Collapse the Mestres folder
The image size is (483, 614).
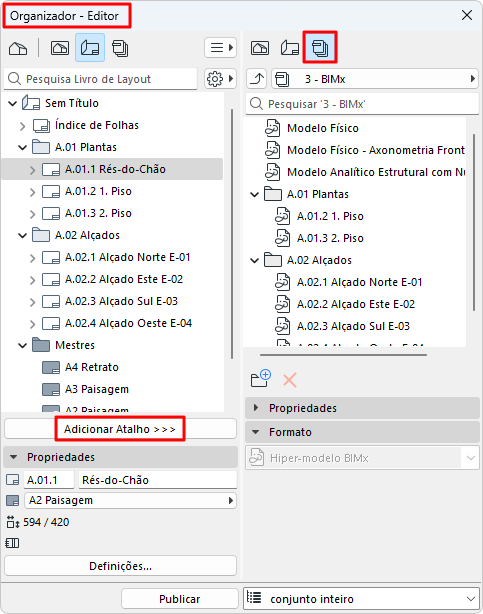point(23,345)
